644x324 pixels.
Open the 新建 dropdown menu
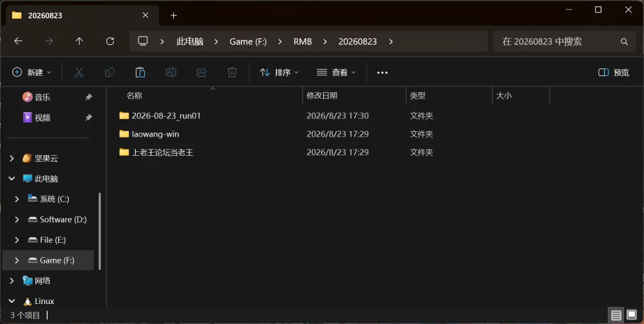click(32, 73)
